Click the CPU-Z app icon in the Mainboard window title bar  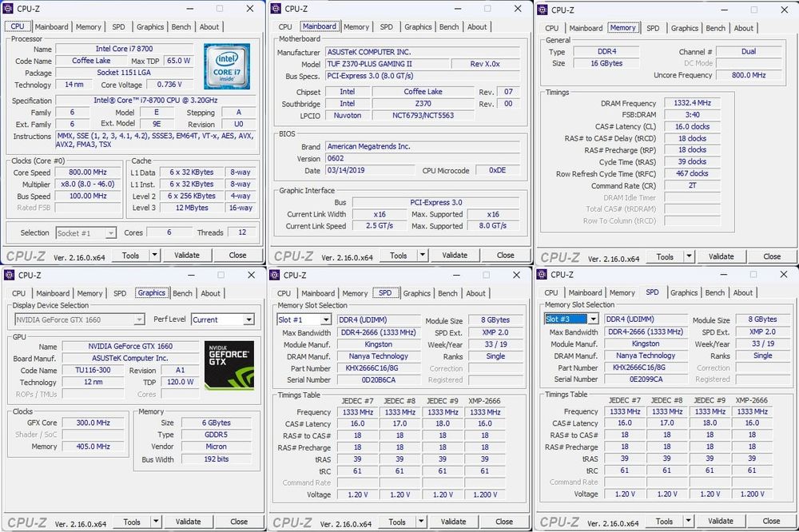[276, 9]
